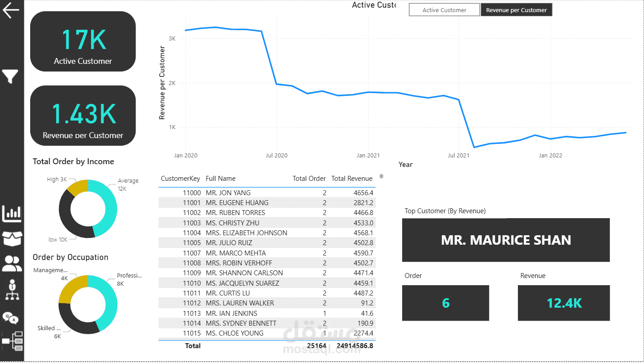Open the filter funnel icon
This screenshot has width=644, height=363.
(x=10, y=76)
